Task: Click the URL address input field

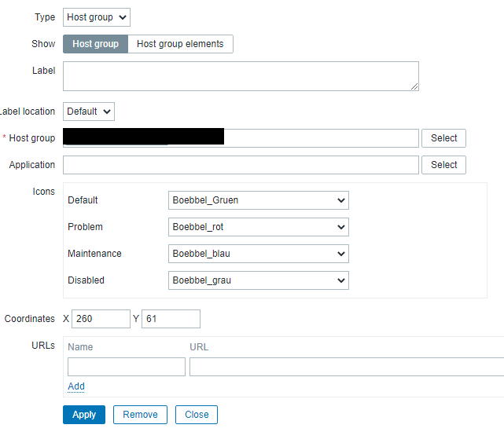Action: point(346,367)
